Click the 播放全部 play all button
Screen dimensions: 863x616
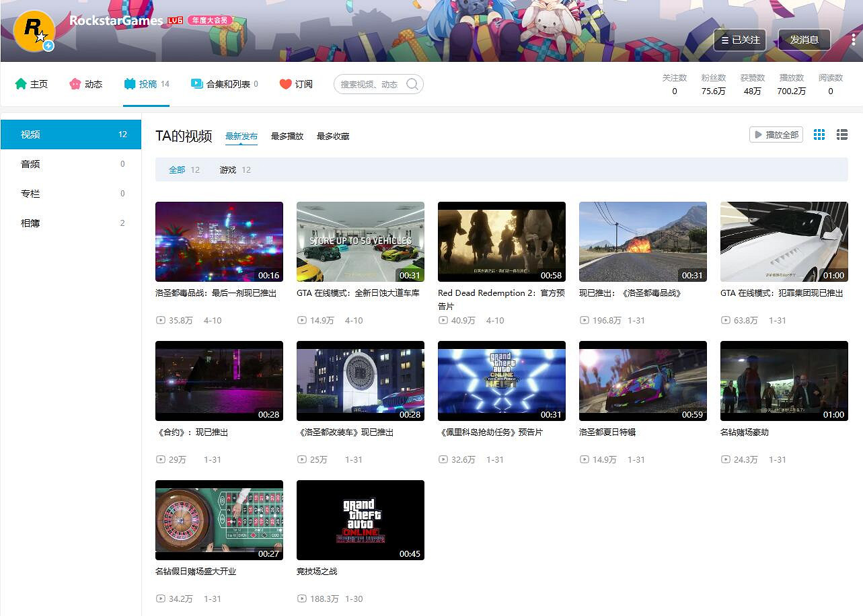coord(776,134)
